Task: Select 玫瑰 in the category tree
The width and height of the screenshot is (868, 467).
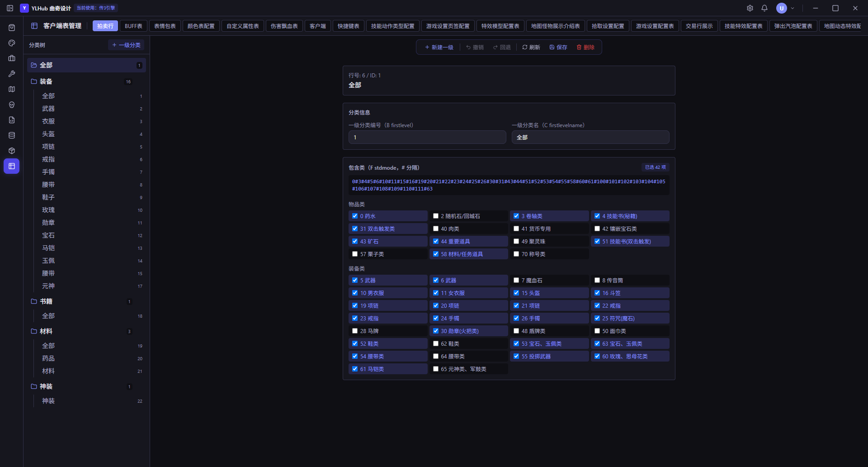Action: [92, 210]
